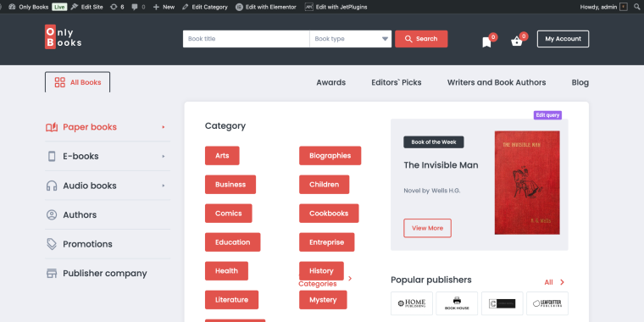This screenshot has width=644, height=322.
Task: Expand the Audio books submenu arrow
Action: (x=164, y=186)
